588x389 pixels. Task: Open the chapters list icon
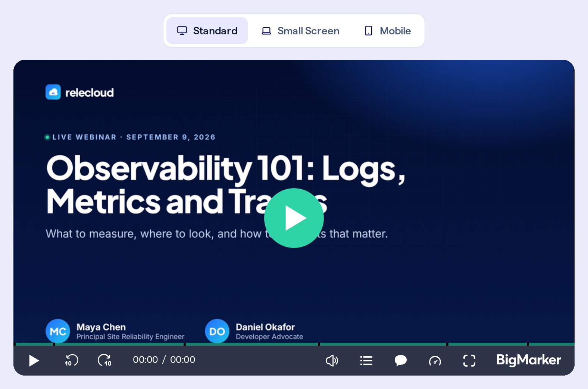pos(366,361)
